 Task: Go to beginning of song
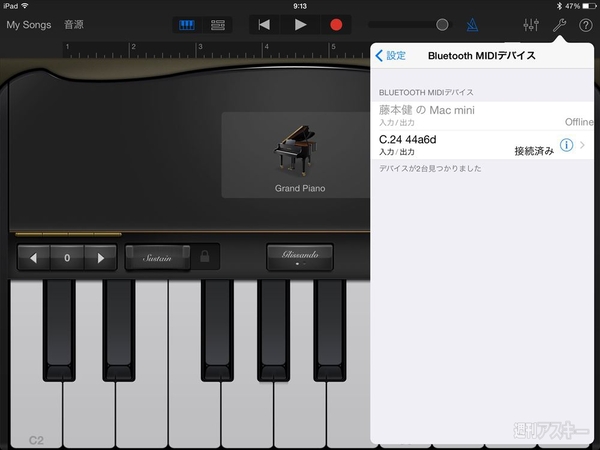tap(264, 25)
